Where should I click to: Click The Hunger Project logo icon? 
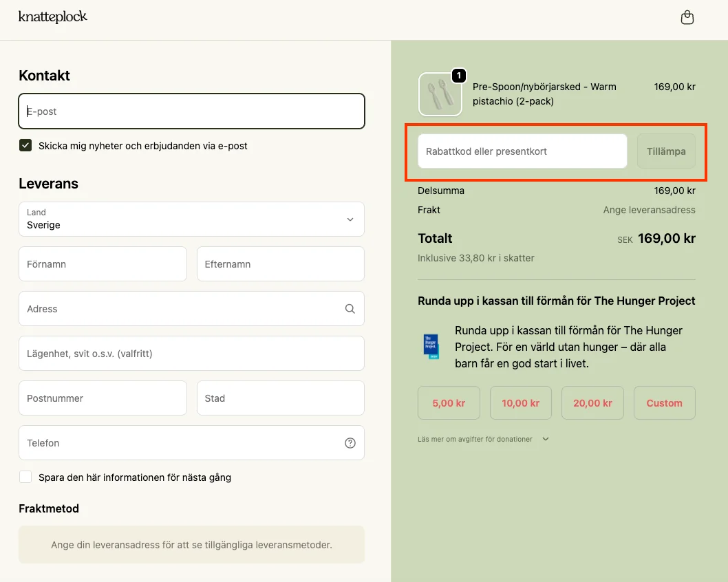coord(431,346)
